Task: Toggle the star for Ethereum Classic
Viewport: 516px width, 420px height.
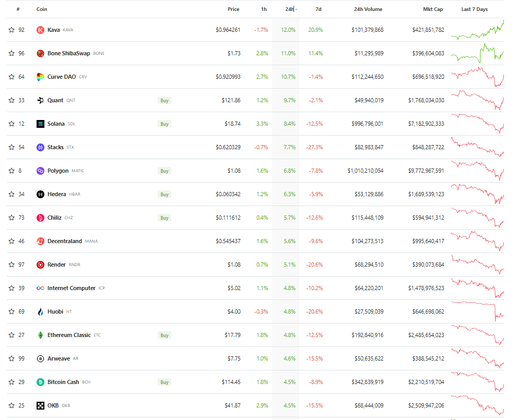Action: click(x=11, y=335)
